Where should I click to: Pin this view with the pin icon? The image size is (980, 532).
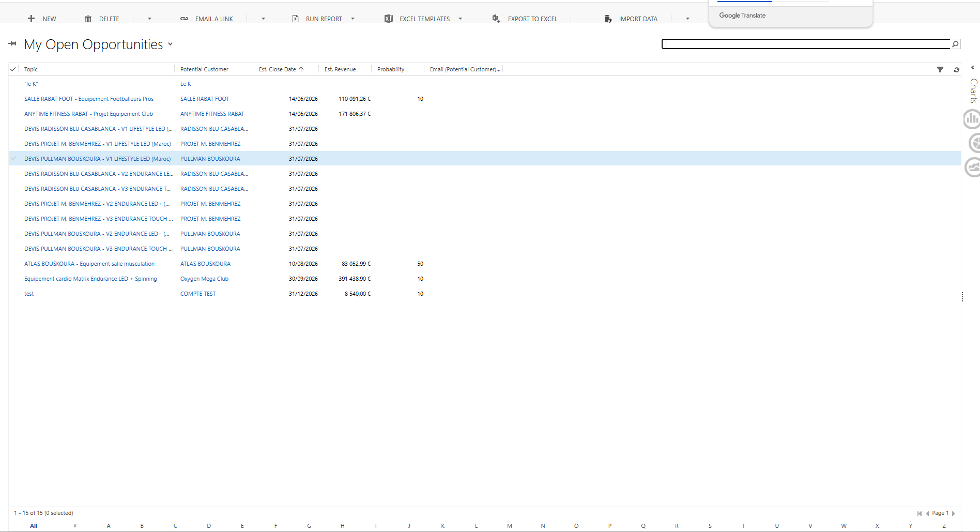pyautogui.click(x=12, y=44)
